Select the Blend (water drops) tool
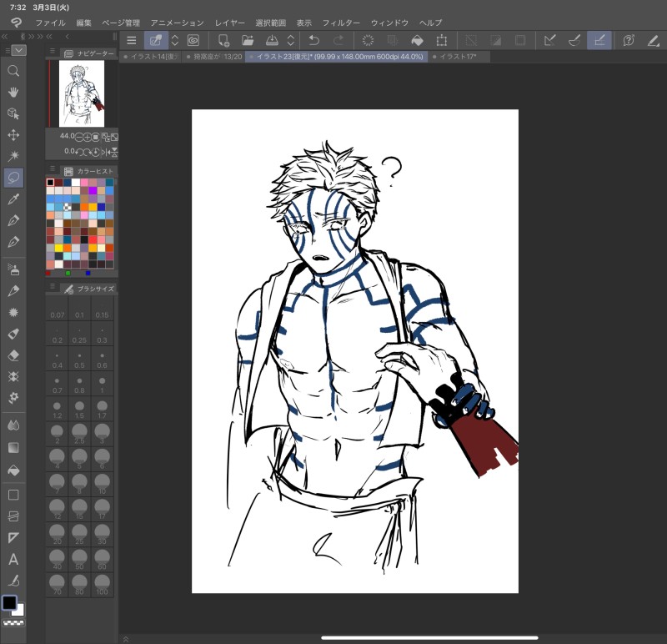This screenshot has width=667, height=644. point(13,425)
